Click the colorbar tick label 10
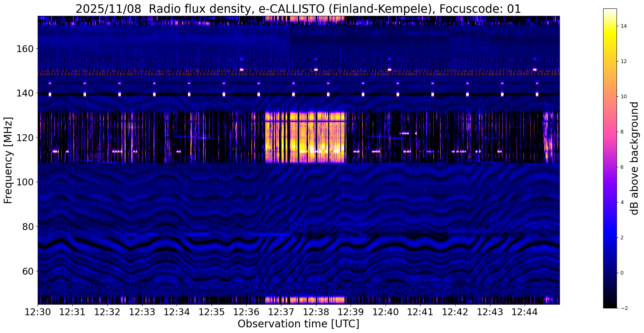The width and height of the screenshot is (644, 333). tap(624, 97)
